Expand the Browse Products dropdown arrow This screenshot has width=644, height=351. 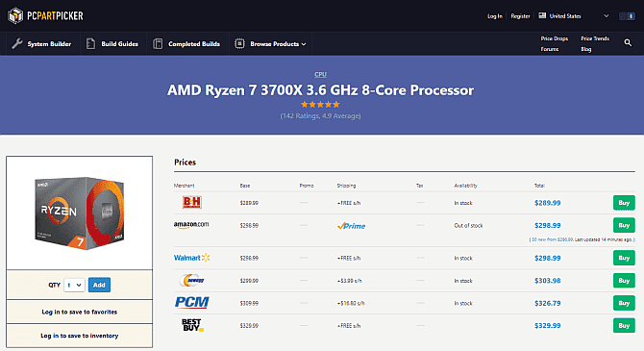pos(304,44)
